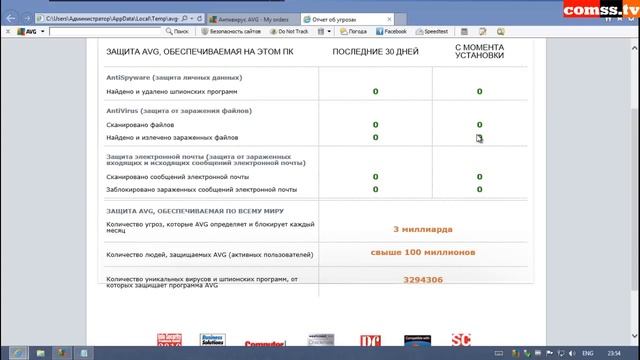Viewport: 640px width, 360px height.
Task: Click 'Найдено и удалено шпионских программ' row
Action: (172, 92)
